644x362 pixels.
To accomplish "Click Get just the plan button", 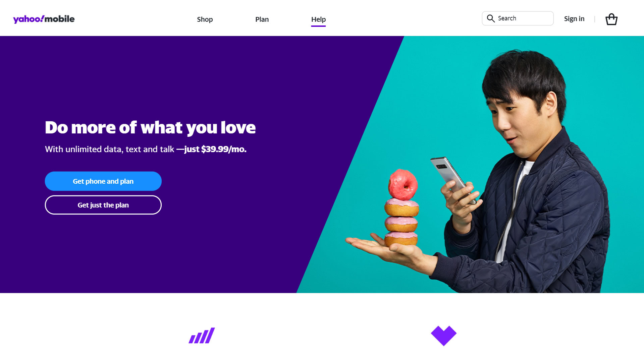I will pyautogui.click(x=103, y=205).
